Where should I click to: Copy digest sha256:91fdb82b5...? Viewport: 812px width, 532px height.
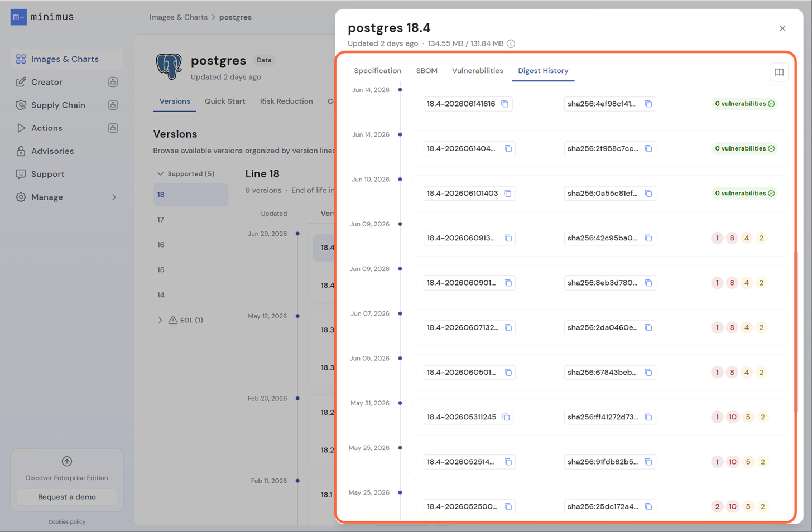(x=648, y=462)
